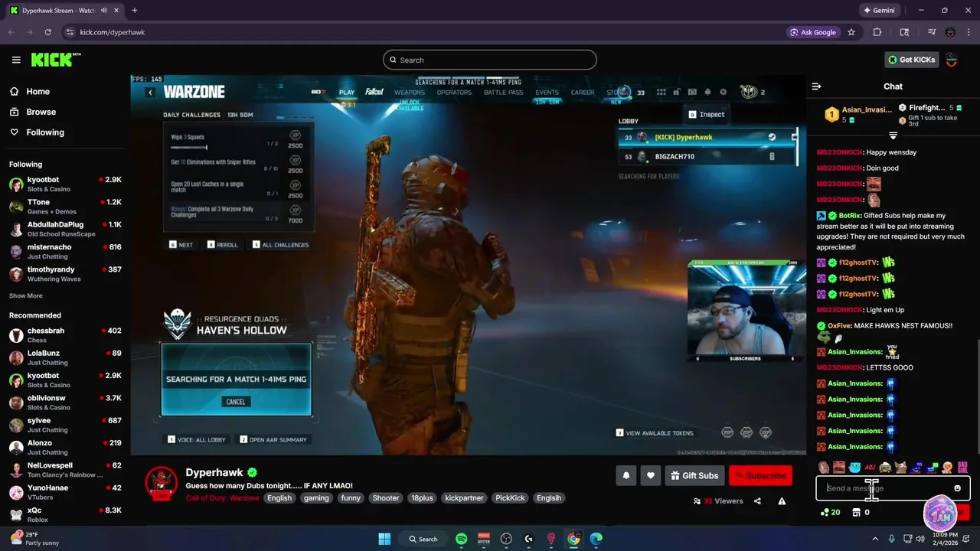This screenshot has width=980, height=551.
Task: Open the Chrome extensions puzzle icon
Action: (877, 32)
